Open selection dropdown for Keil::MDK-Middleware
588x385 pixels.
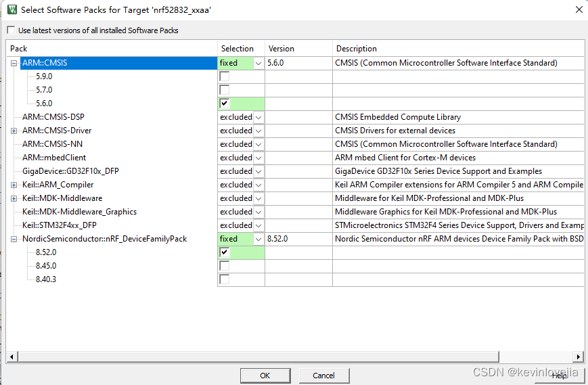click(x=258, y=198)
